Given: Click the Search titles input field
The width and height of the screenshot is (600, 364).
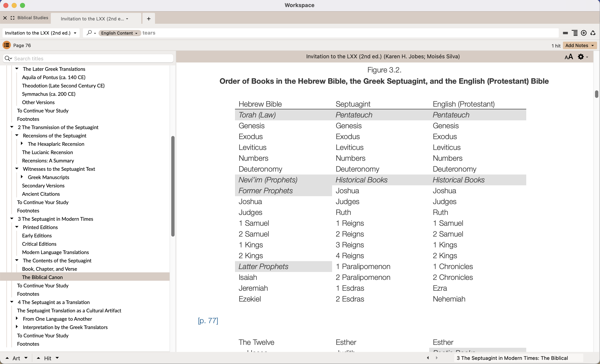Looking at the screenshot, I should coord(92,58).
